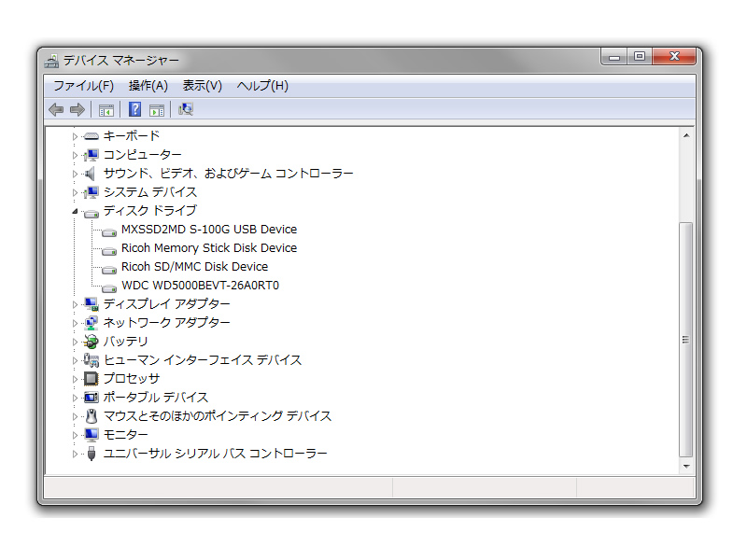Select the ネットワーク アダプター label
Viewport: 747px width, 560px height.
[x=167, y=322]
